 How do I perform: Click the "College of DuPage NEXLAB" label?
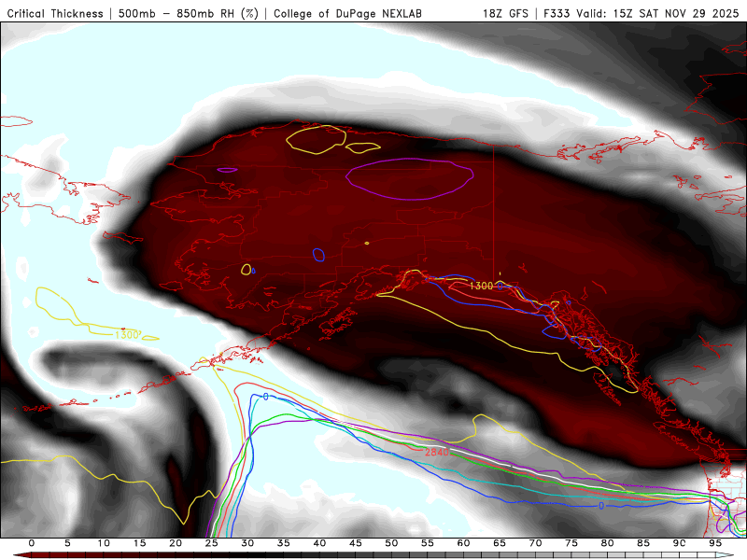point(347,13)
